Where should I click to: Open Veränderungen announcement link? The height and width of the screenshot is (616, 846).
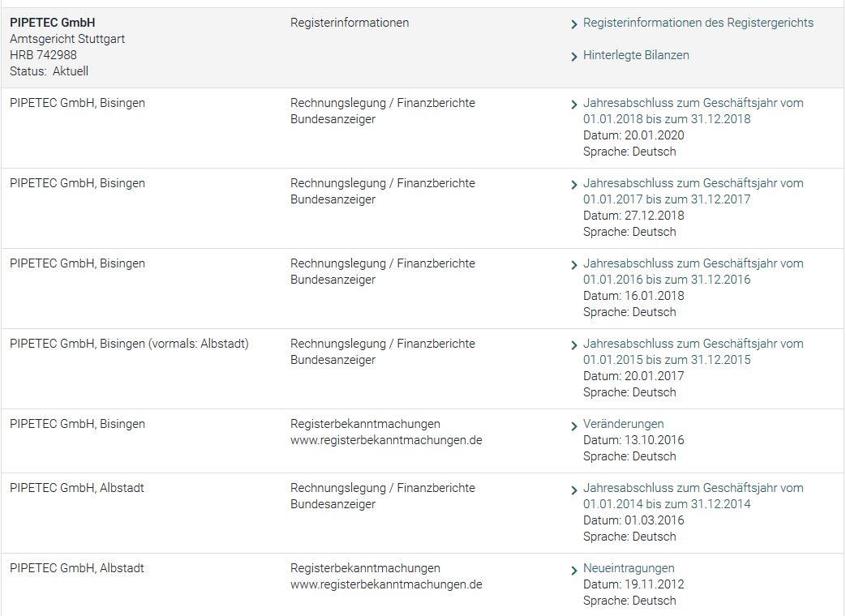pyautogui.click(x=623, y=424)
